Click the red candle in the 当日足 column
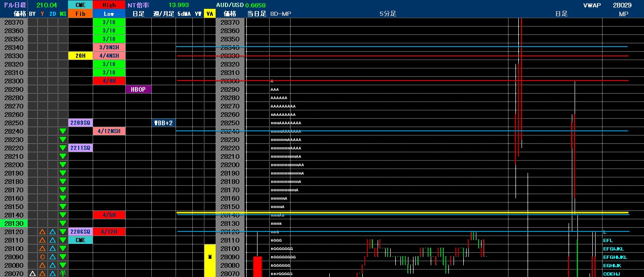Image resolution: width=644 pixels, height=277 pixels. pyautogui.click(x=258, y=266)
